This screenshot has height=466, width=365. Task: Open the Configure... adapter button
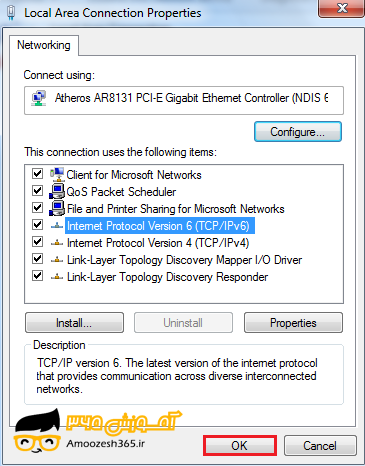tap(298, 132)
